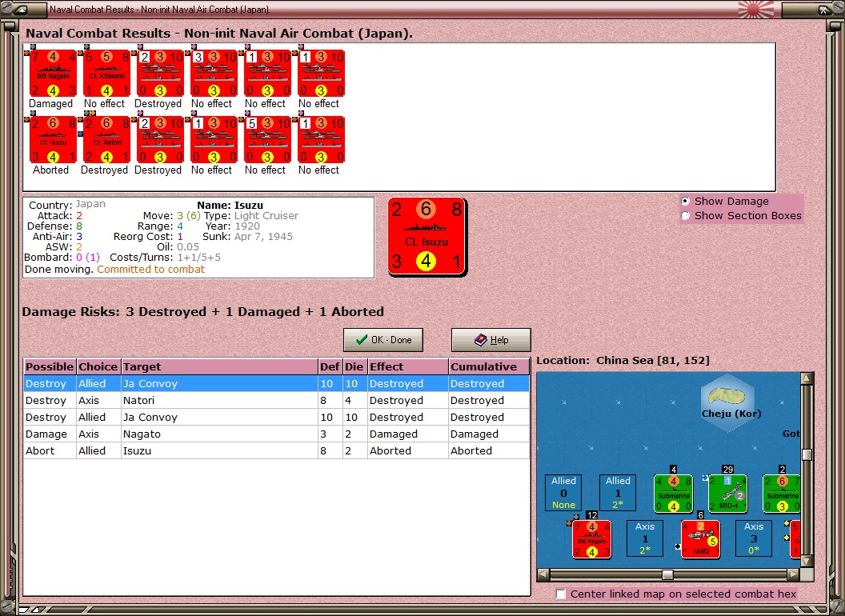
Task: Open the Help button
Action: click(491, 340)
